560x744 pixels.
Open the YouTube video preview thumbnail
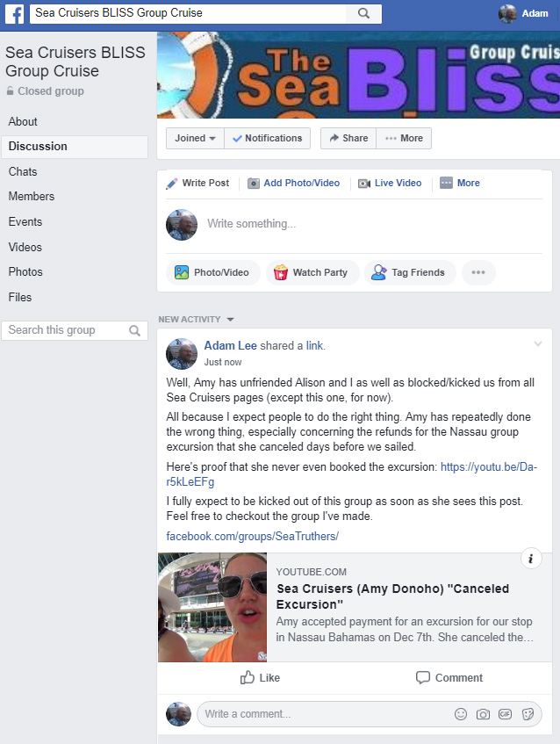point(212,607)
